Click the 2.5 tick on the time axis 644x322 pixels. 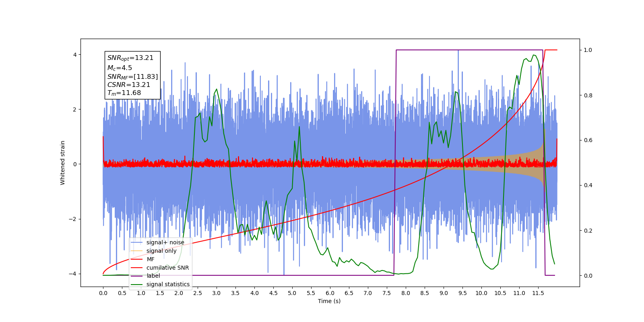(198, 293)
